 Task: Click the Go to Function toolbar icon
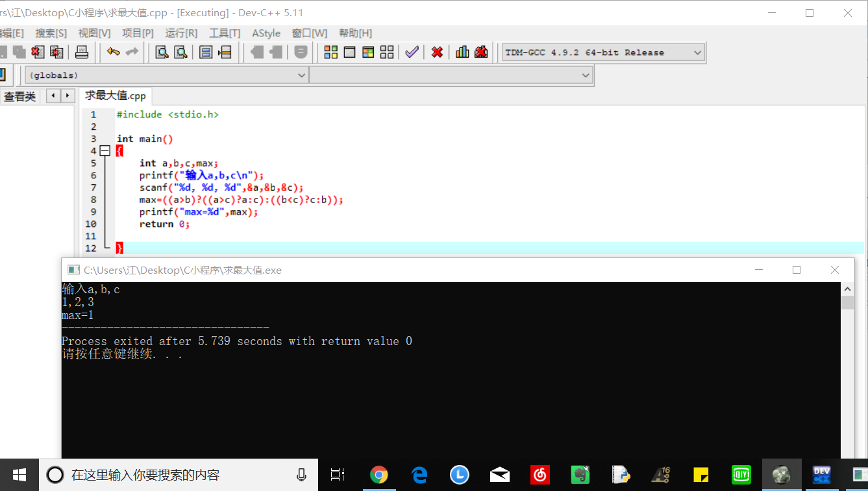tap(206, 53)
